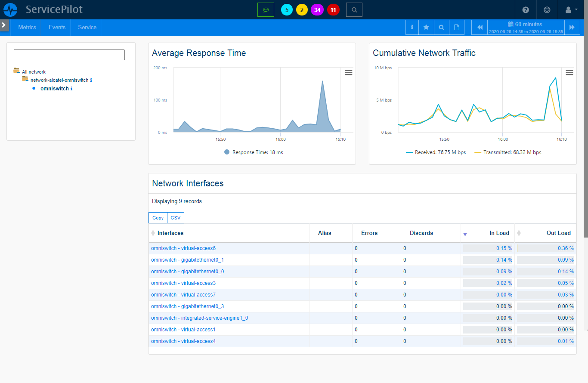Open the Metrics menu tab
588x383 pixels.
27,27
